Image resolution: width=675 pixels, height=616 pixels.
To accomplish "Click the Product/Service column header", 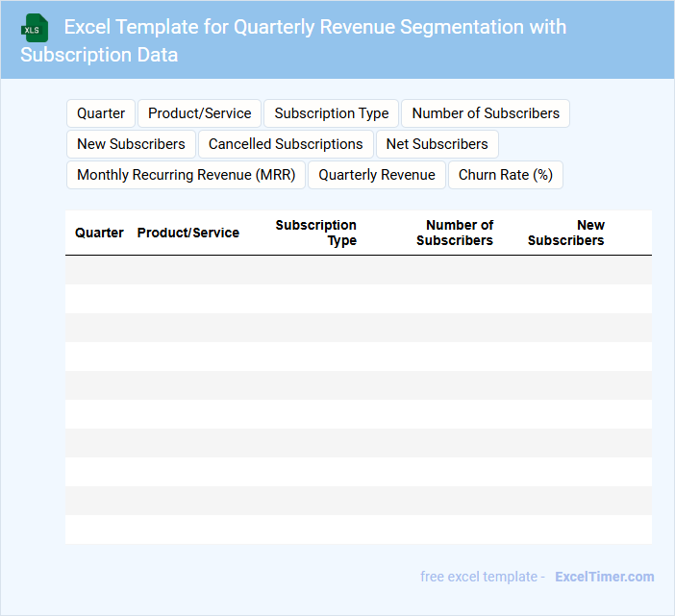I will [x=188, y=233].
